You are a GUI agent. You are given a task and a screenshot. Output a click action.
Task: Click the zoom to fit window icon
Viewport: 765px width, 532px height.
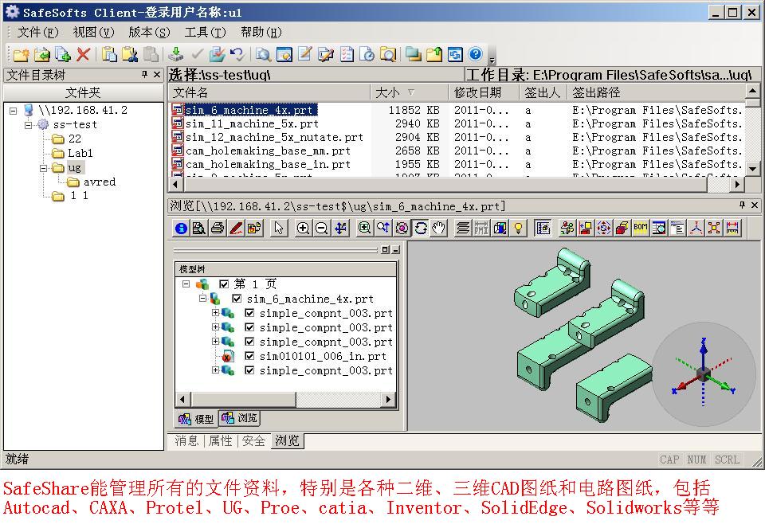click(364, 228)
